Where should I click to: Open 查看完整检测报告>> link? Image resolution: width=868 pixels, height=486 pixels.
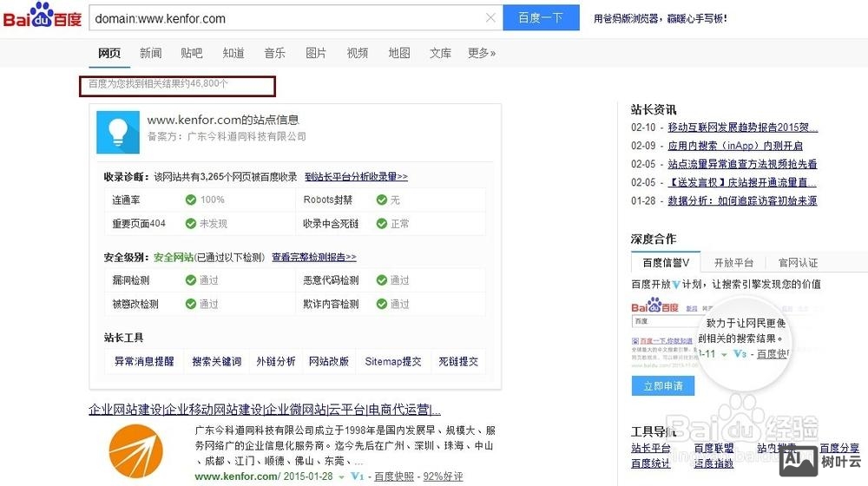pyautogui.click(x=314, y=258)
